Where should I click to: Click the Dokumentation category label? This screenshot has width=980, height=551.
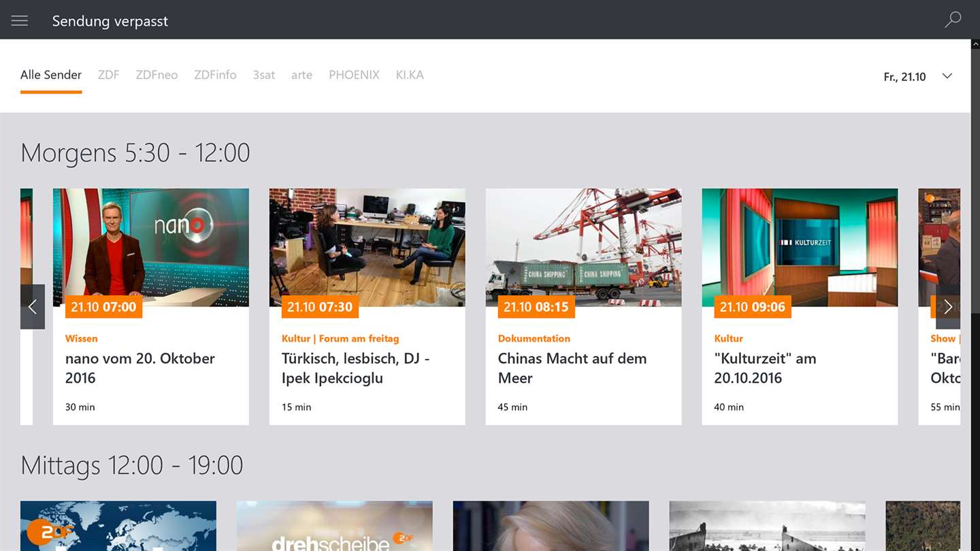pos(534,338)
